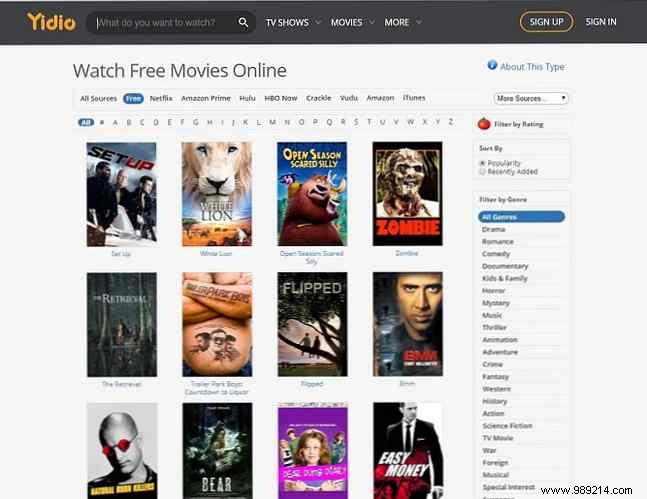Open the More Sources dropdown
Screen dimensions: 647x499
[531, 98]
